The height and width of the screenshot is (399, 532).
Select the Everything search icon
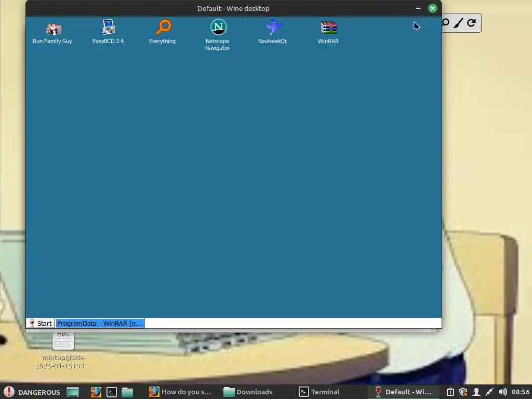click(163, 32)
